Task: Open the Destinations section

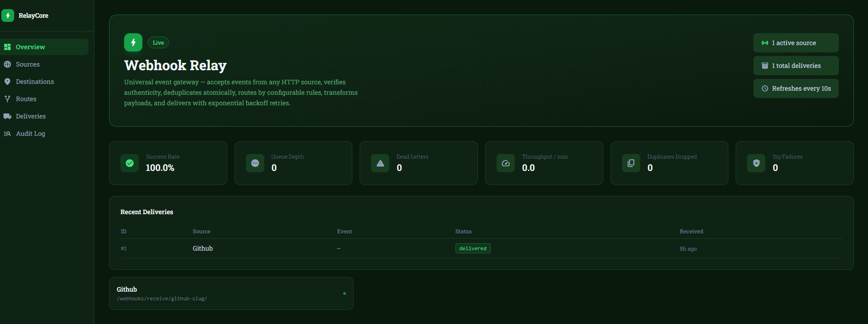Action: pos(44,82)
